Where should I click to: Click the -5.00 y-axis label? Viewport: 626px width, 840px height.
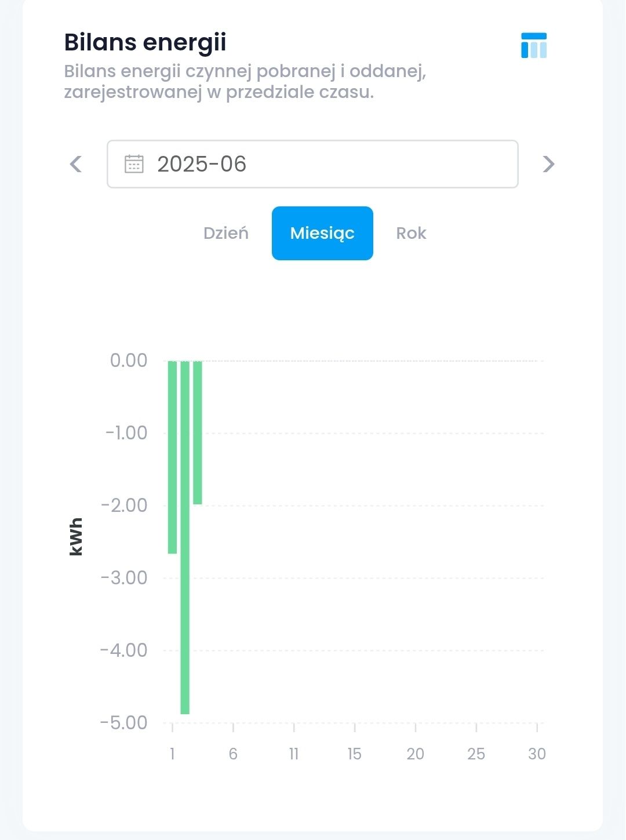point(124,723)
